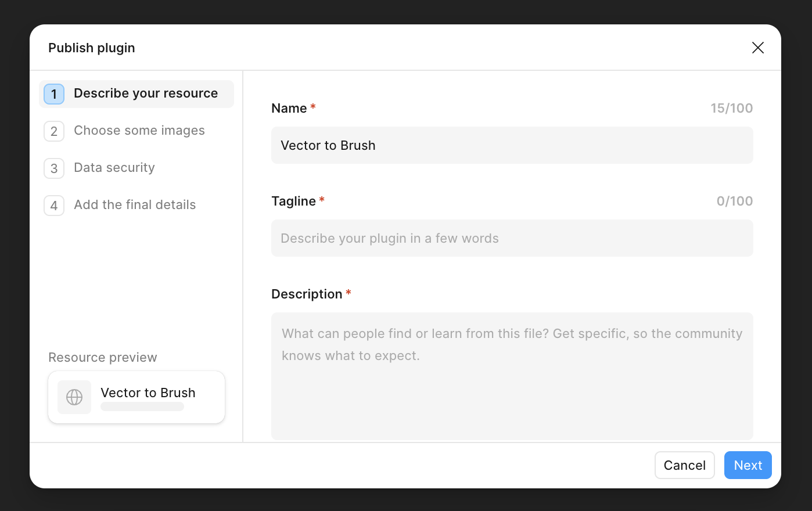Viewport: 812px width, 511px height.
Task: Select the step 3 number badge
Action: pos(54,168)
